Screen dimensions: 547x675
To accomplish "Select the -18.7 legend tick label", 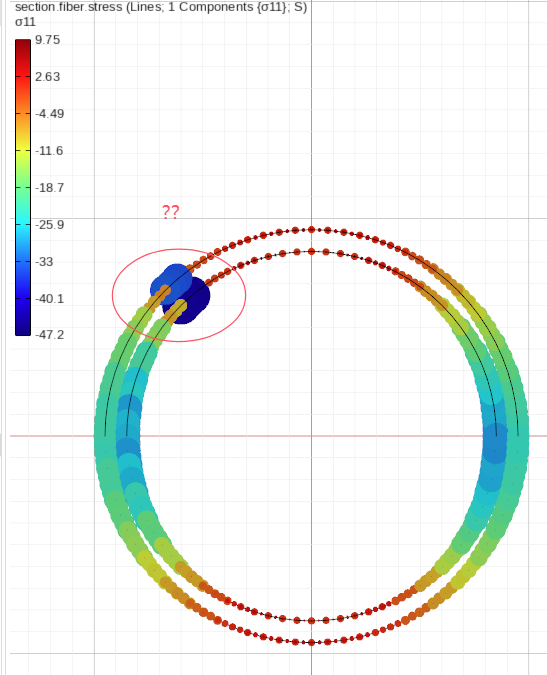I will [x=49, y=188].
